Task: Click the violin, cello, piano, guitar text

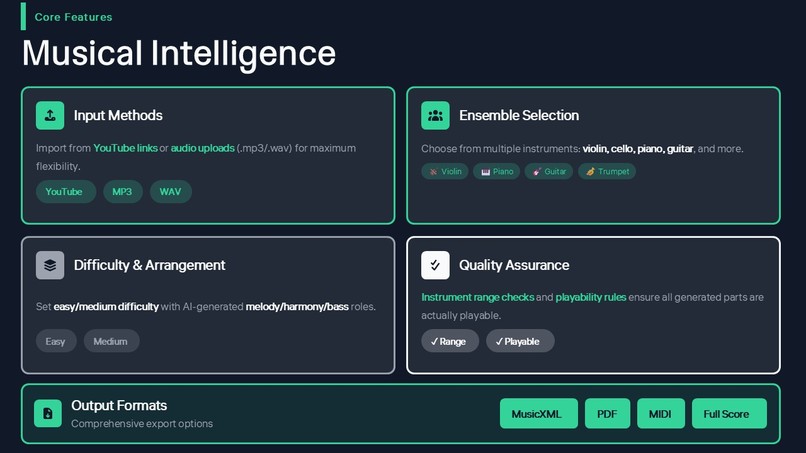Action: coord(638,149)
